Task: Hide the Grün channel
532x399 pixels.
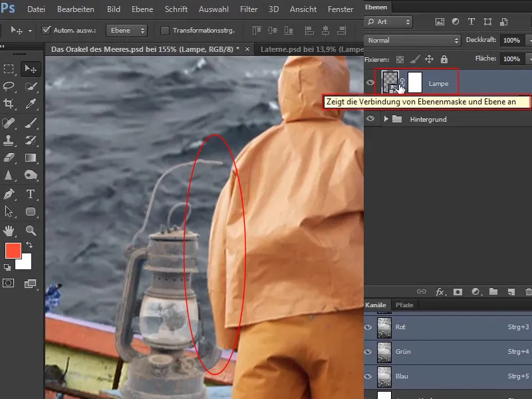Action: pos(368,352)
